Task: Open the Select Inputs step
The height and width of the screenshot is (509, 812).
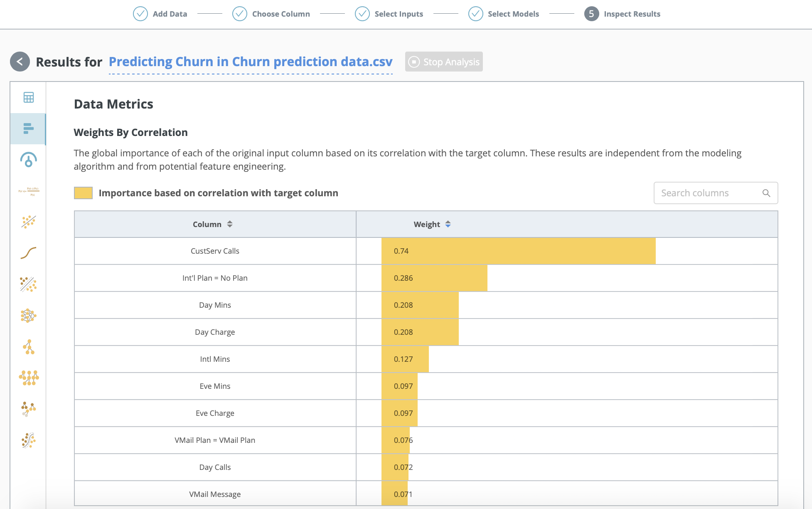Action: point(362,14)
